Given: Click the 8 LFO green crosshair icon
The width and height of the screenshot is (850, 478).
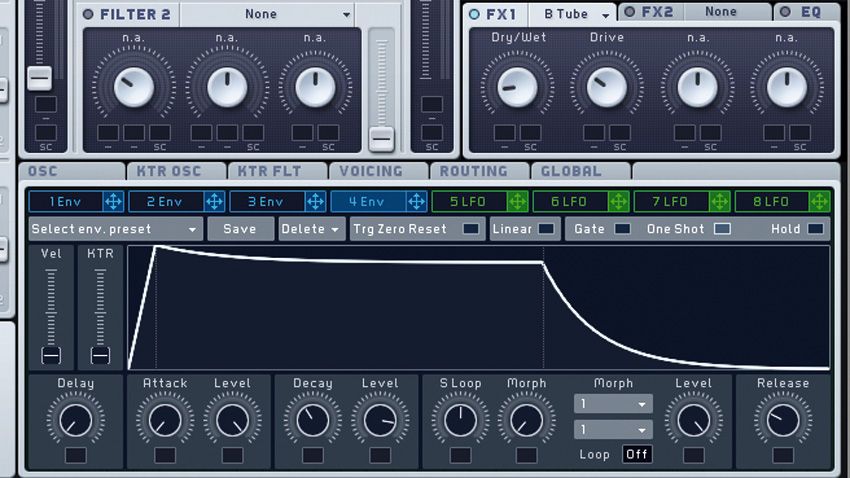Looking at the screenshot, I should tap(820, 202).
